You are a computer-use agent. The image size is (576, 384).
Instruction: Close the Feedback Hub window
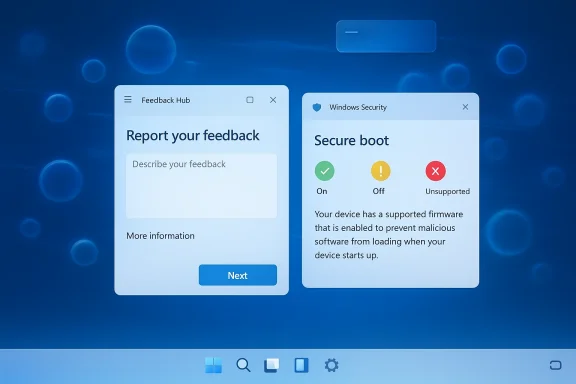pyautogui.click(x=273, y=100)
